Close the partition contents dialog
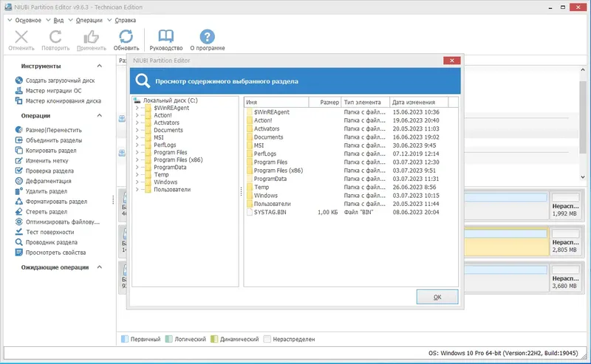This screenshot has width=591, height=364. pos(451,61)
